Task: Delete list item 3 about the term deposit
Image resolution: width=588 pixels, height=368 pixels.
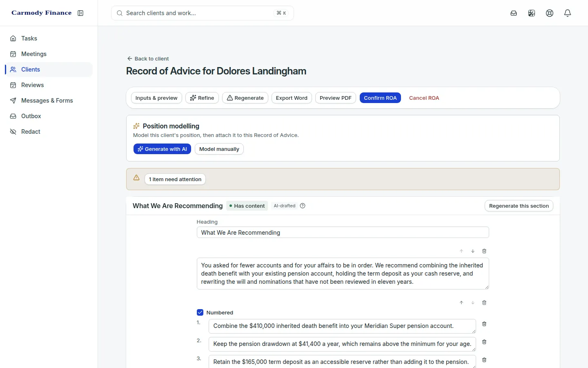Action: (484, 360)
